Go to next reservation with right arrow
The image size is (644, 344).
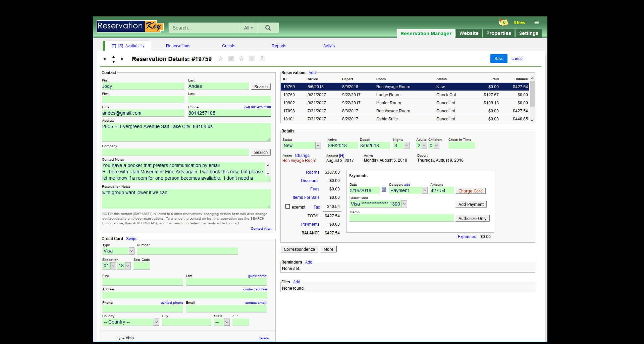[x=122, y=59]
